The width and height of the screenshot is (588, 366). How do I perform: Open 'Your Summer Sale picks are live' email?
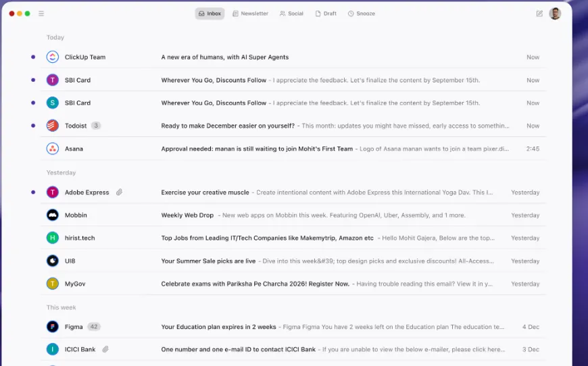point(208,261)
